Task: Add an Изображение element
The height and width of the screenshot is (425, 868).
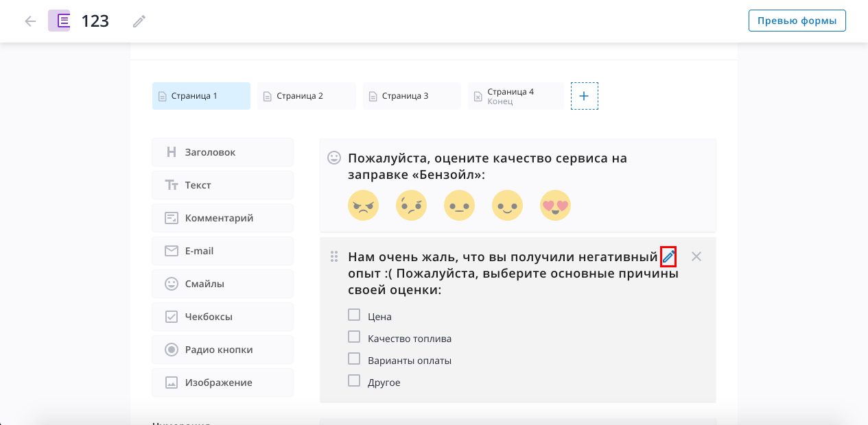Action: 222,382
